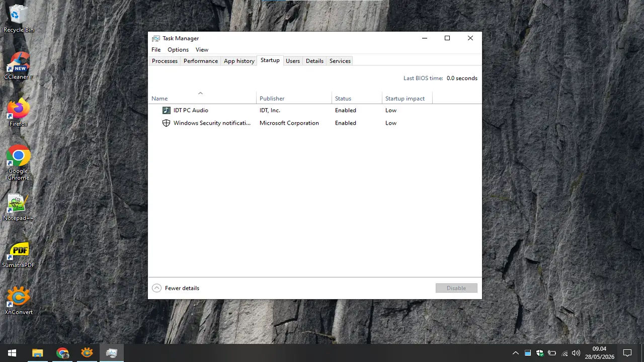Viewport: 644px width, 362px height.
Task: Open the Options menu
Action: click(178, 50)
